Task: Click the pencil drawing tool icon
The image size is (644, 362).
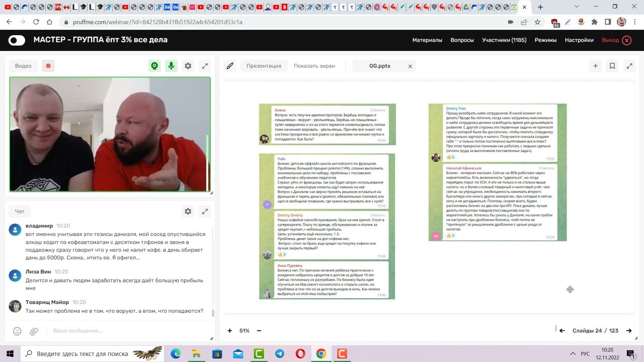Action: [x=230, y=66]
